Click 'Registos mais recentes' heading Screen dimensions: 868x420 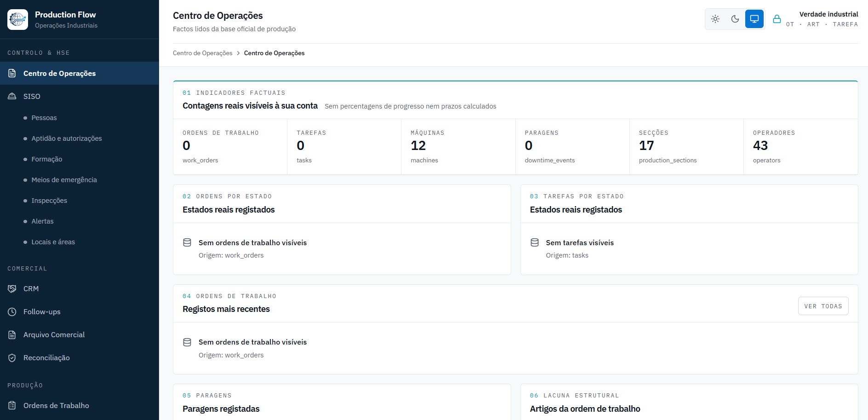click(x=226, y=309)
